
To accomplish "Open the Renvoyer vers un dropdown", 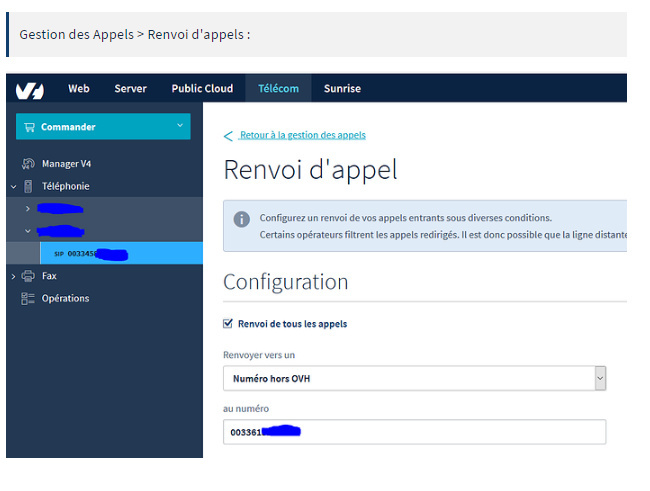I will [414, 378].
